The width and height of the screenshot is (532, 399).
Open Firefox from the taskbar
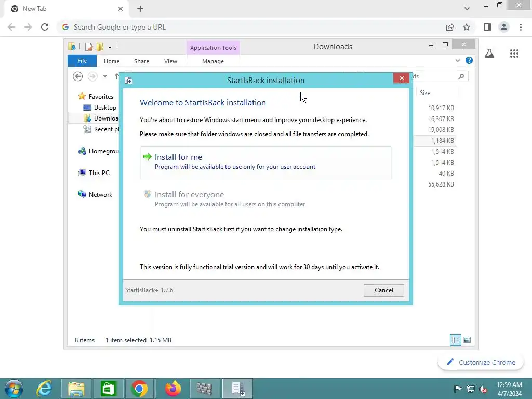172,389
